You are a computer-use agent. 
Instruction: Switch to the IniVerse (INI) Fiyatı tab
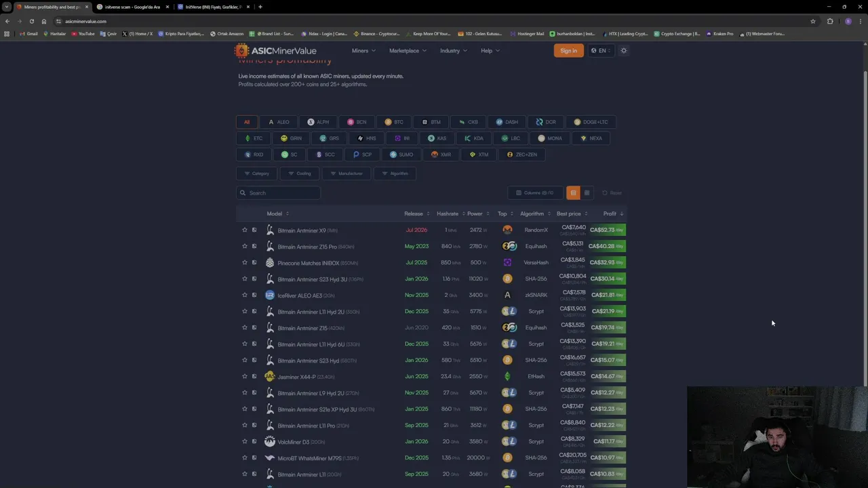213,7
